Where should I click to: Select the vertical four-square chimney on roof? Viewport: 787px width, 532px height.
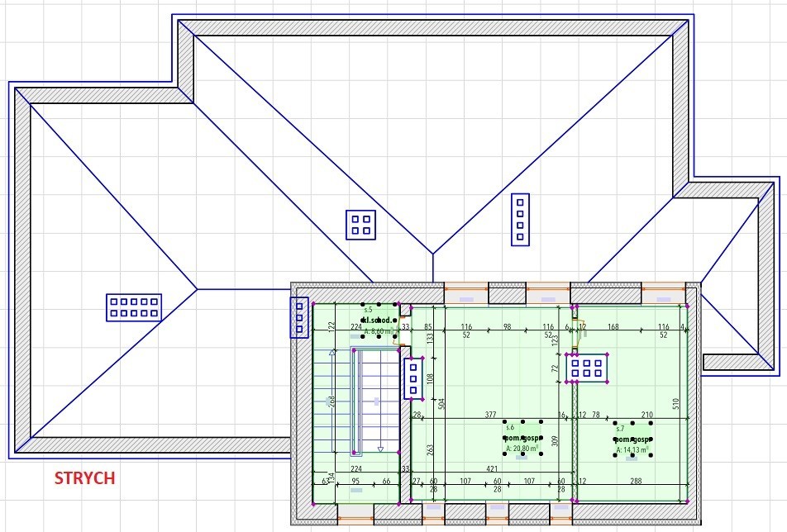tap(520, 219)
